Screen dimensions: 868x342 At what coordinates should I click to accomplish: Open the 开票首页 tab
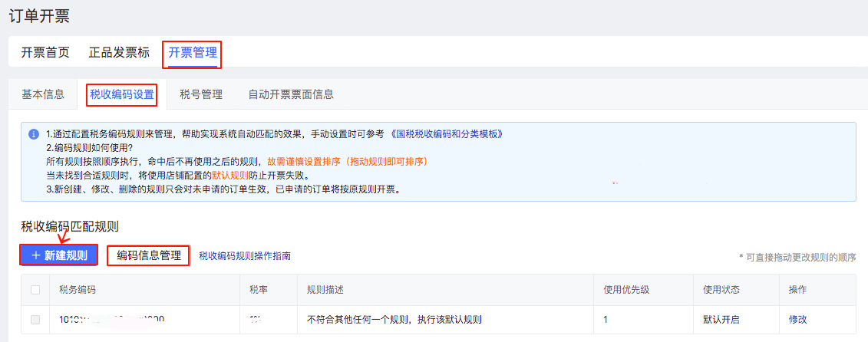[45, 53]
